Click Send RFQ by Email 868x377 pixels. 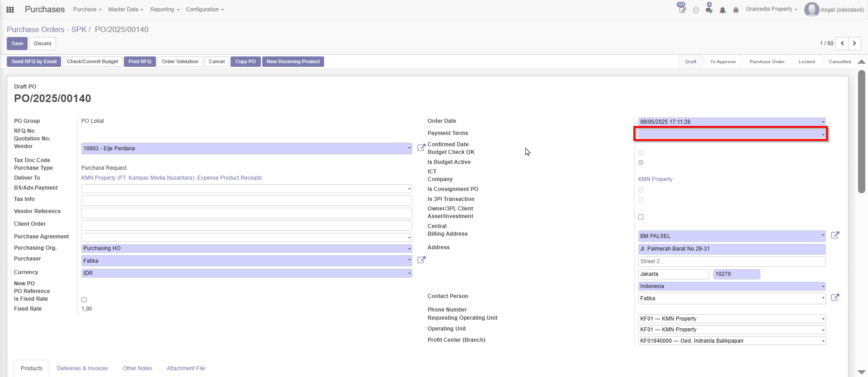pyautogui.click(x=34, y=62)
